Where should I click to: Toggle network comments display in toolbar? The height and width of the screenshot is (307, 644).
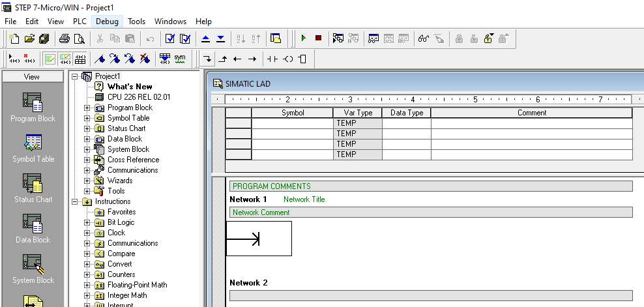coord(65,59)
